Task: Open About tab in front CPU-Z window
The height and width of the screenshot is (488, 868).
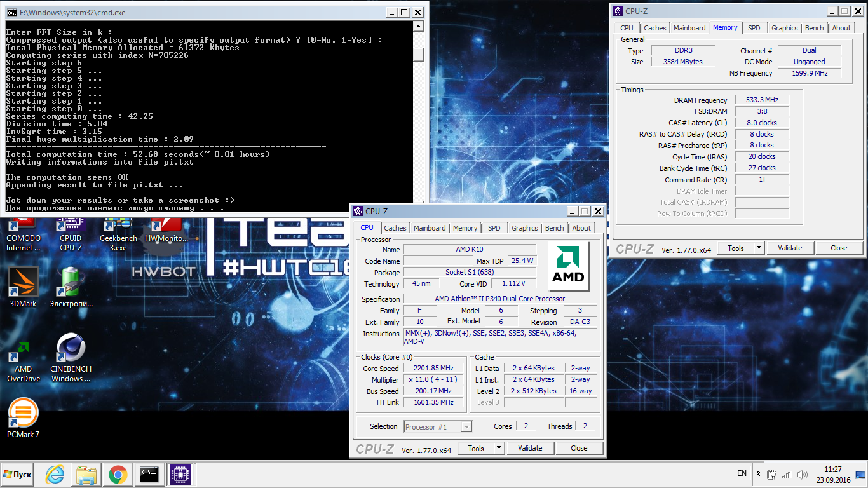Action: 581,228
